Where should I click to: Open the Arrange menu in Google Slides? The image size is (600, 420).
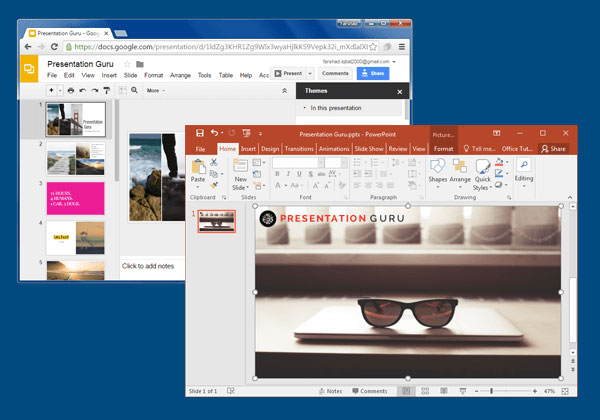[180, 75]
